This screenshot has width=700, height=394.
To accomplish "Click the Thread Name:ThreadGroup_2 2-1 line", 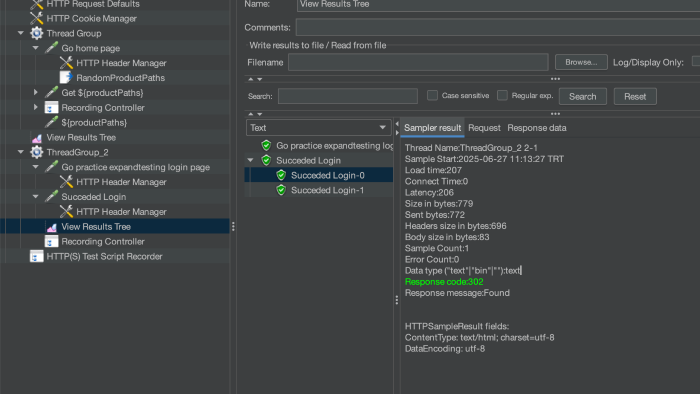I will [471, 148].
